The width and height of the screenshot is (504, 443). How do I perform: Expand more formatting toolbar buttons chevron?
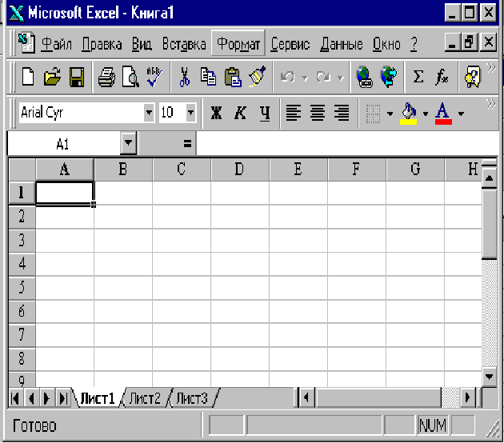(491, 105)
